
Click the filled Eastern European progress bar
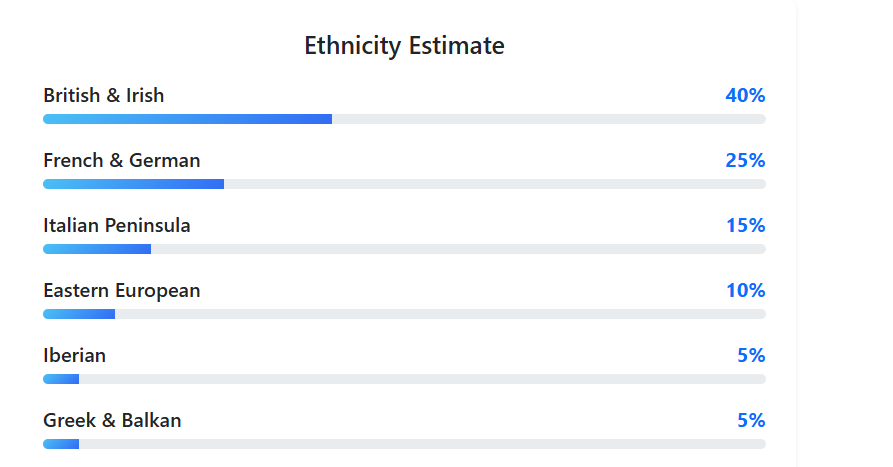79,314
